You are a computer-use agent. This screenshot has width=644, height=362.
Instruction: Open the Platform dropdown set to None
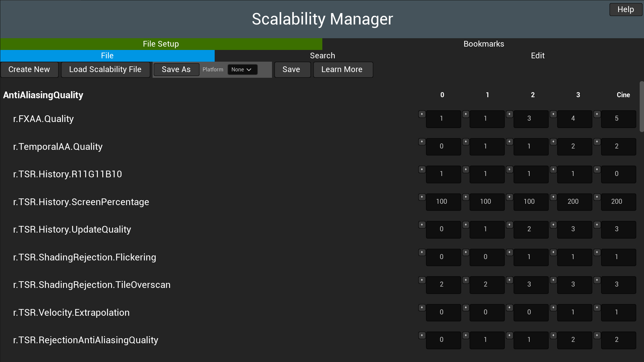[243, 70]
